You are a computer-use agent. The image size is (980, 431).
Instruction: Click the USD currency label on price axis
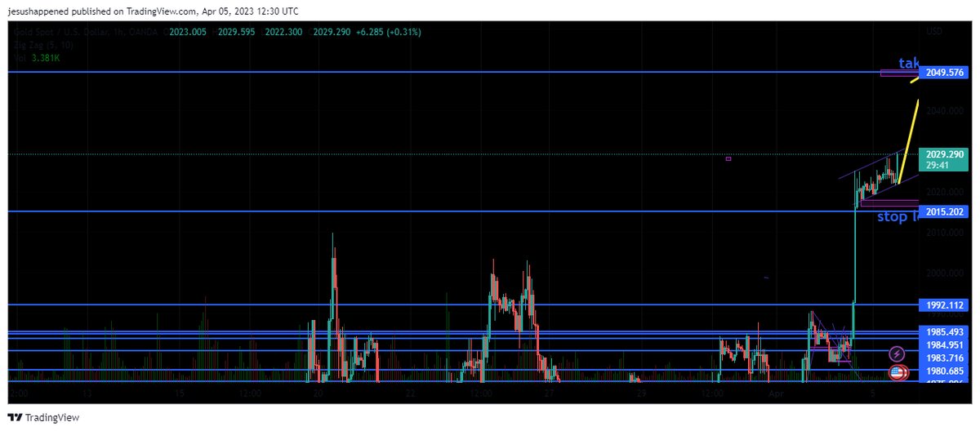coord(933,32)
